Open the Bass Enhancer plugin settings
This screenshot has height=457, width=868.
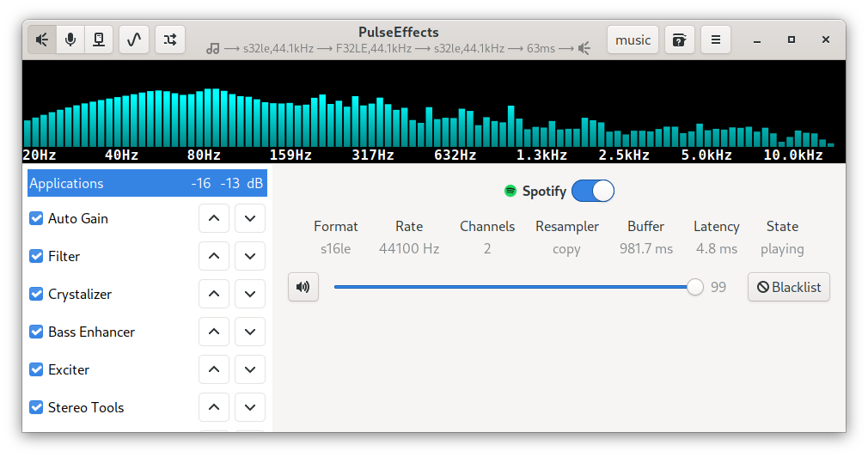[x=91, y=332]
